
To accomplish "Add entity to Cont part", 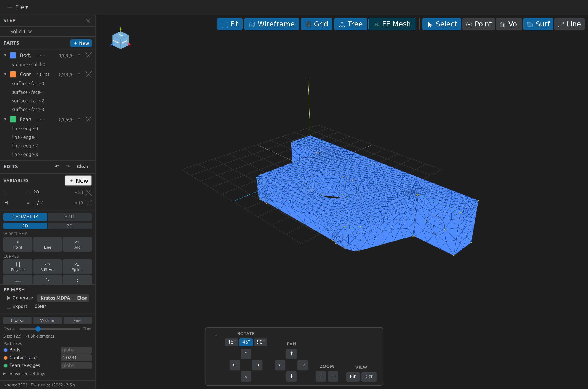I will click(x=79, y=74).
